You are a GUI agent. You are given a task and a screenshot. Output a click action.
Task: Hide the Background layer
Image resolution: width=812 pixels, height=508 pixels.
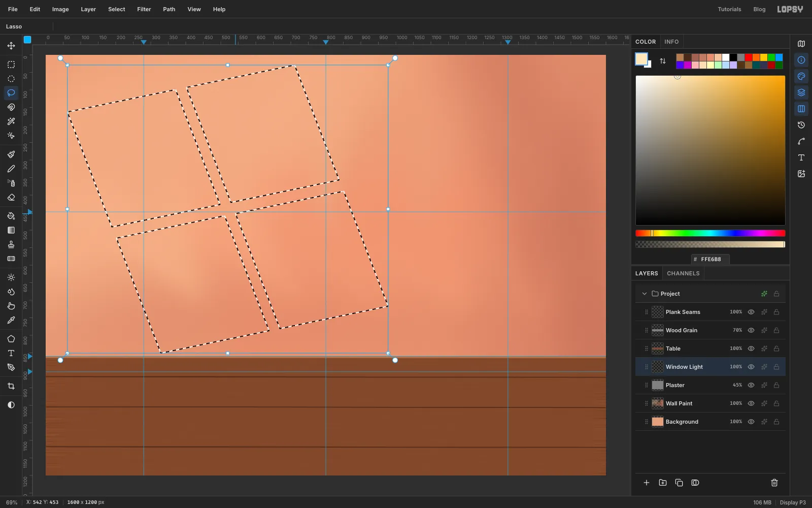tap(751, 422)
